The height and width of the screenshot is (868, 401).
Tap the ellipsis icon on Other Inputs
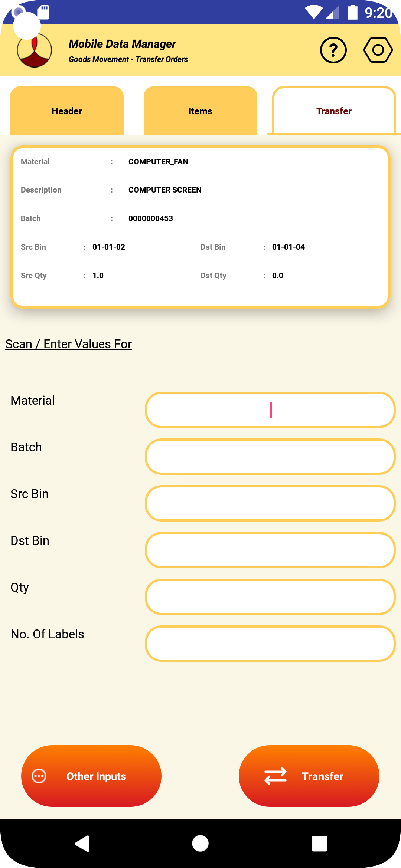coord(39,776)
